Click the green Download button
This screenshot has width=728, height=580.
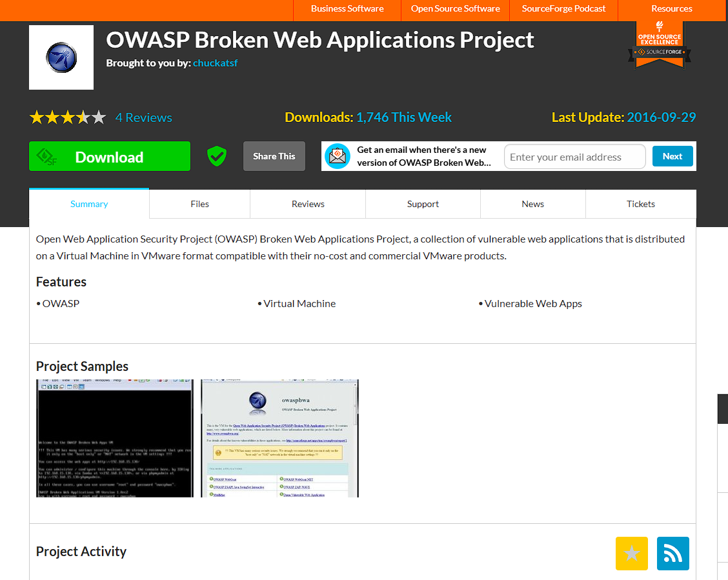(110, 156)
